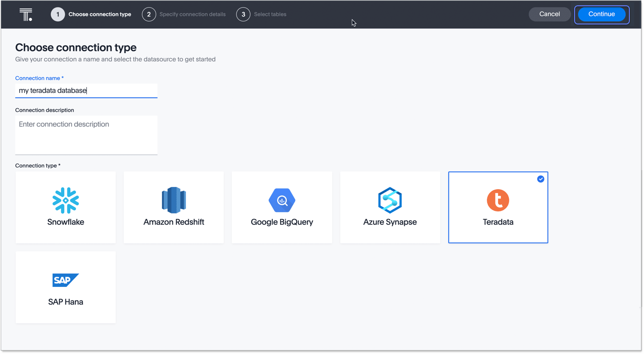Select the Azure Synapse logo icon
The height and width of the screenshot is (354, 644).
[390, 200]
